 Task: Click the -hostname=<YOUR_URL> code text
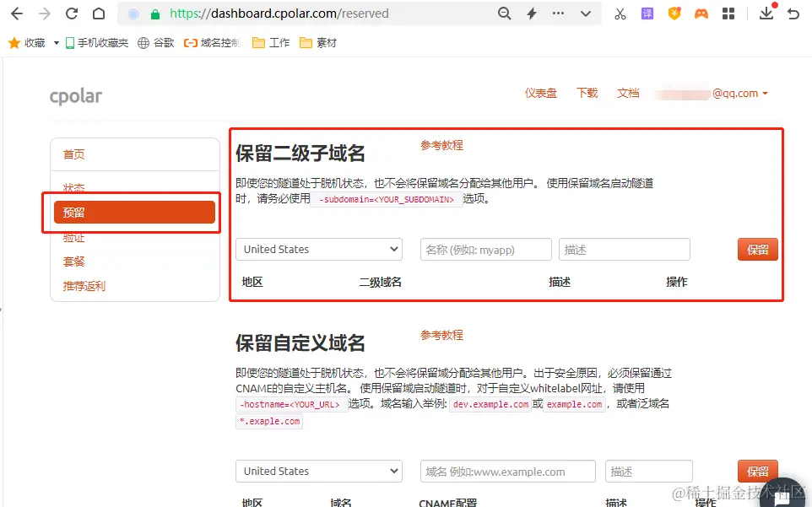(290, 405)
